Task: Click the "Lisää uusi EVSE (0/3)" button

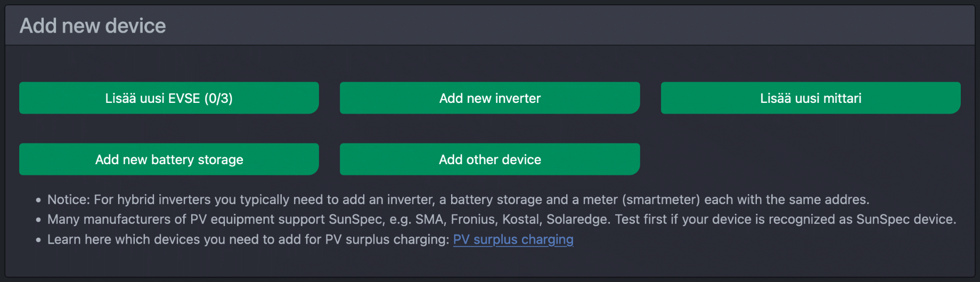Action: pyautogui.click(x=169, y=98)
